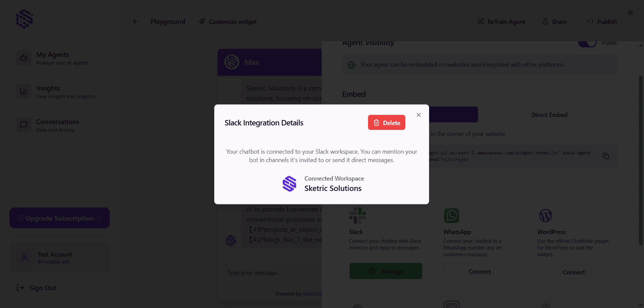Screen dimensions: 644x308
Task: Connect WhatsApp to the chatbot
Action: (x=479, y=271)
